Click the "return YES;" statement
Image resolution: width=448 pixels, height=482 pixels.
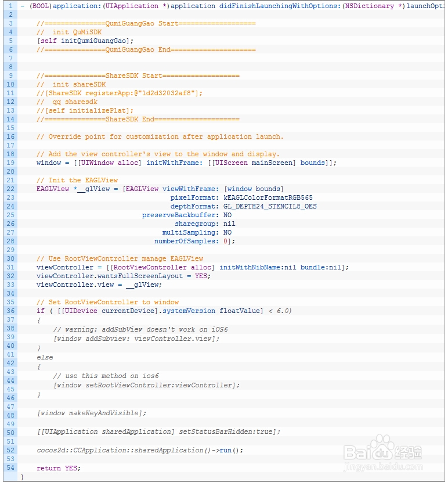point(59,468)
